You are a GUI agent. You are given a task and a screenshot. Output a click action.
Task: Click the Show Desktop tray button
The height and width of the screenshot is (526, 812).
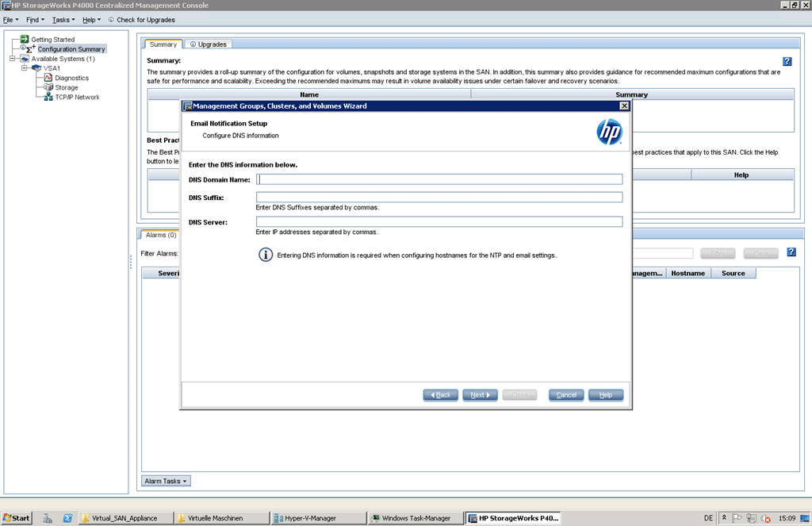click(805, 518)
